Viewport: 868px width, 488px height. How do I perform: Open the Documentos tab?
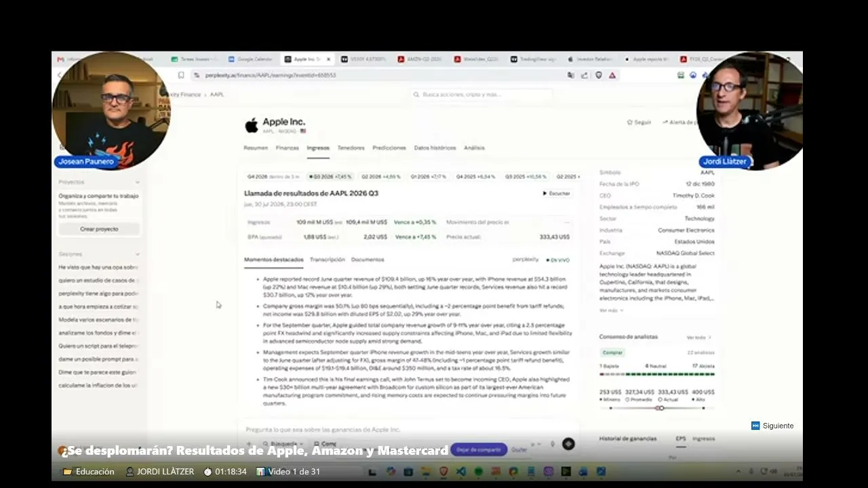(368, 260)
